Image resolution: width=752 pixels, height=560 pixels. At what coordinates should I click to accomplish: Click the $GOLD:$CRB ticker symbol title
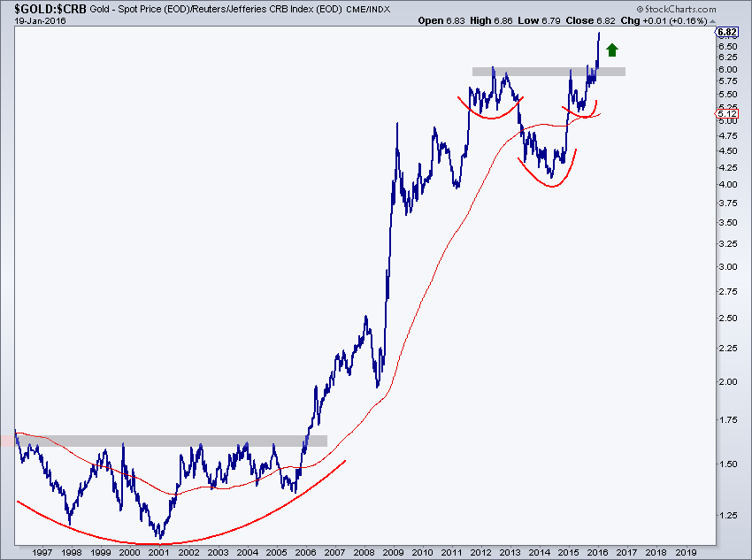click(x=50, y=9)
